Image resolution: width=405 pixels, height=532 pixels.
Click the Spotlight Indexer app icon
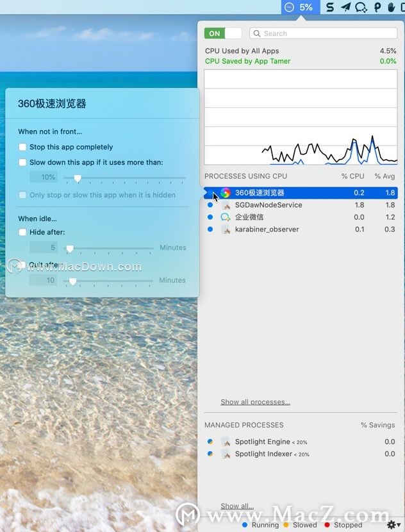click(x=226, y=454)
